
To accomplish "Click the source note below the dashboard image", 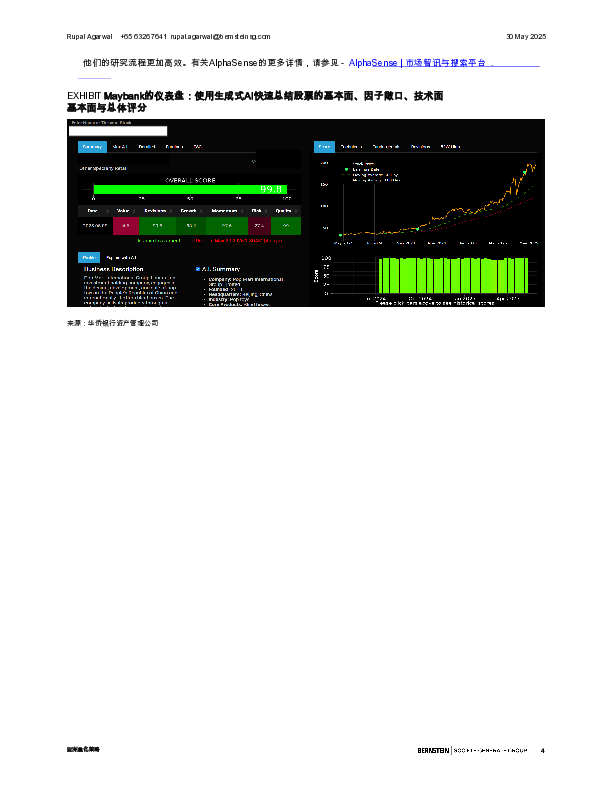I will 113,323.
